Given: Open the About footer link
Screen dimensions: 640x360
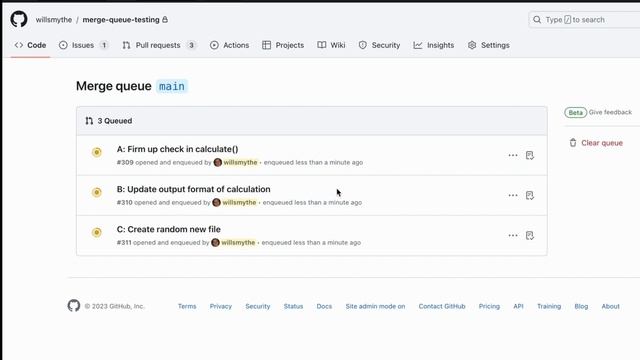Looking at the screenshot, I should coord(611,306).
